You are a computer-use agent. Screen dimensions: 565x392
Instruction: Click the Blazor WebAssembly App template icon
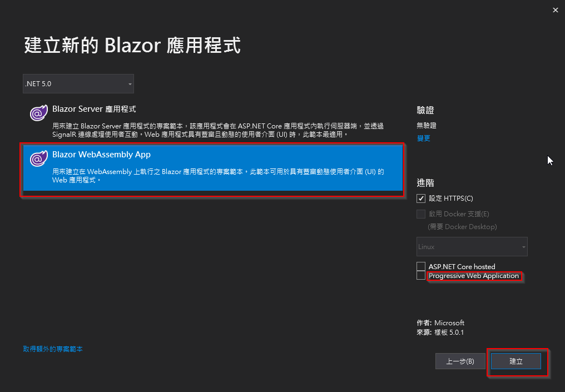click(39, 158)
